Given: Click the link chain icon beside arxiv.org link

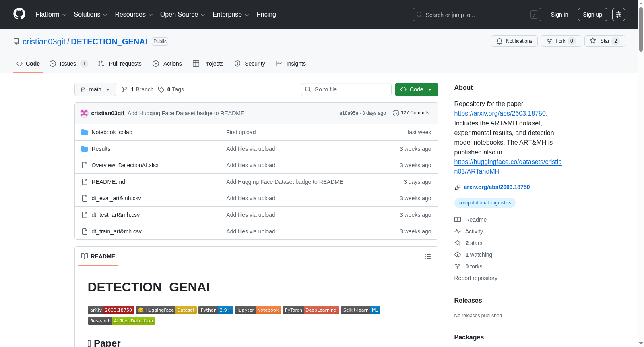Looking at the screenshot, I should point(458,187).
